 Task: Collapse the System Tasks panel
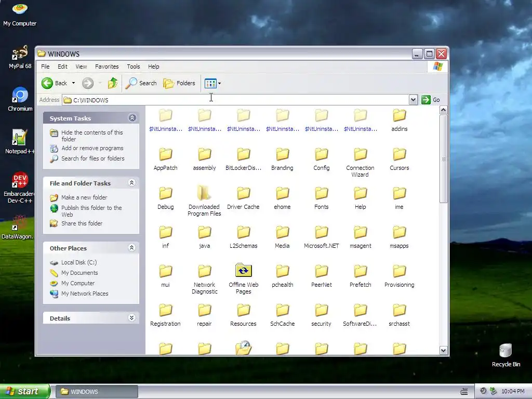pos(132,118)
